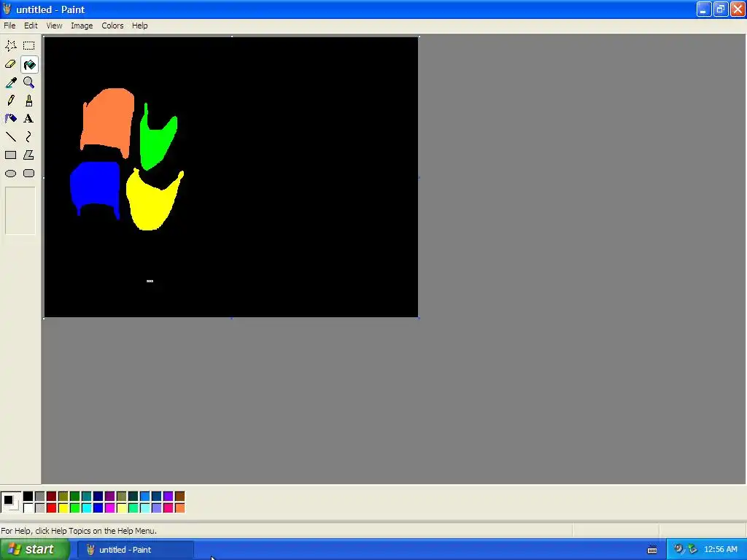Select the Polygon tool
The width and height of the screenshot is (747, 560).
pyautogui.click(x=29, y=155)
